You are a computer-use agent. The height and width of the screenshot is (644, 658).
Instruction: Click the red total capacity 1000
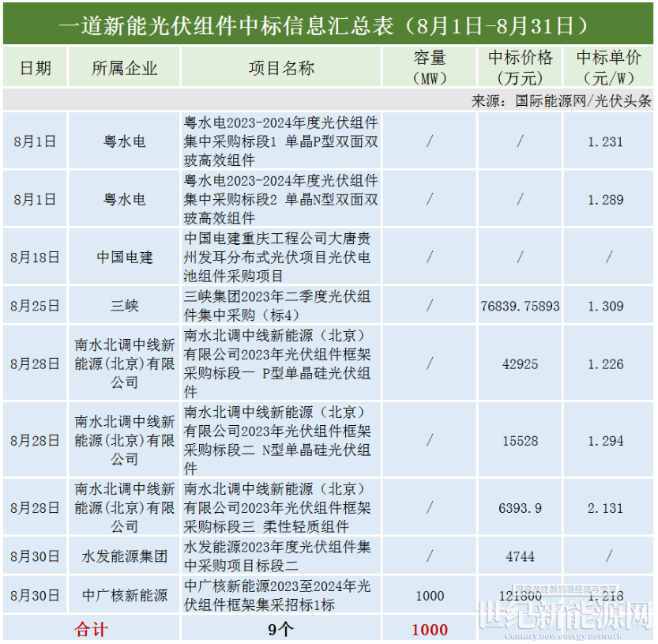click(x=430, y=630)
